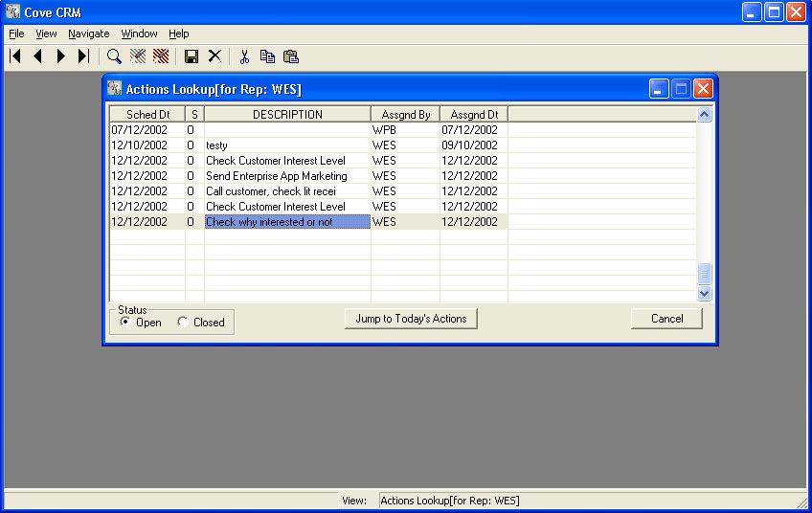812x513 pixels.
Task: Click the Assgnd By column header
Action: click(x=405, y=115)
